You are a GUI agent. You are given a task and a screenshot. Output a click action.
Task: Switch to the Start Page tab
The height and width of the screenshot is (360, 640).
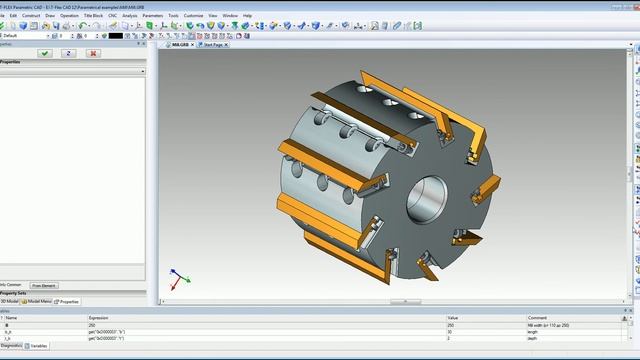[x=213, y=44]
